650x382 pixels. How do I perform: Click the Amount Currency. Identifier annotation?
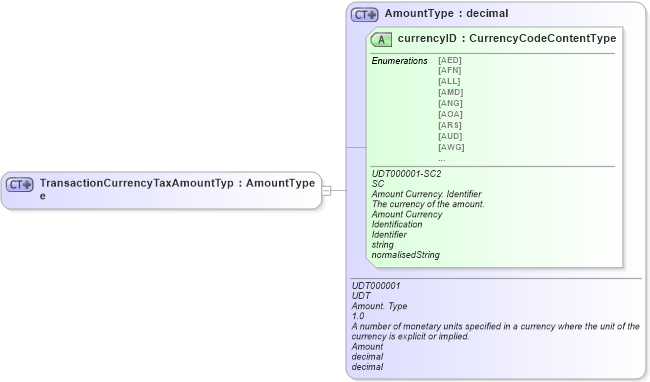[x=426, y=194]
